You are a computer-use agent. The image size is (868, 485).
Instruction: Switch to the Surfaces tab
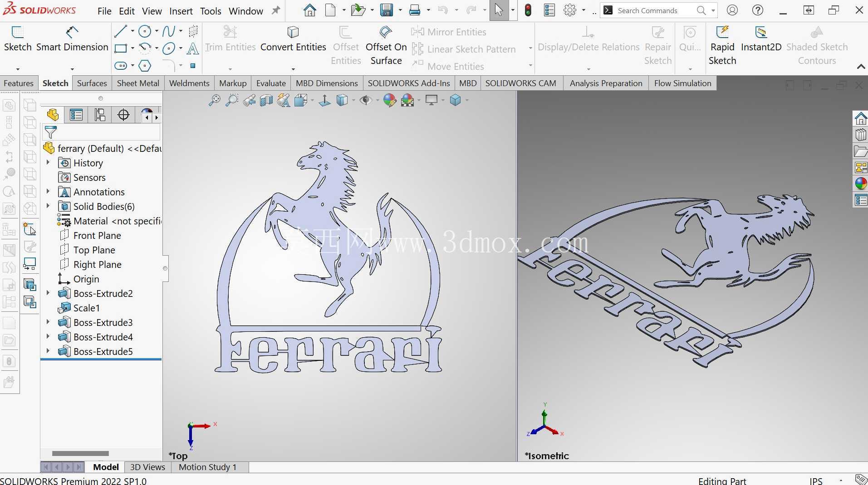(x=92, y=83)
